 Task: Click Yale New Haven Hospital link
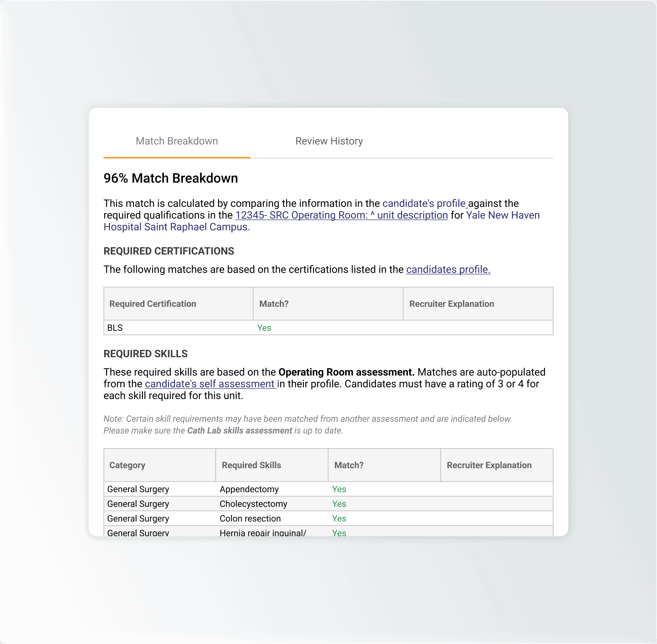[x=502, y=215]
